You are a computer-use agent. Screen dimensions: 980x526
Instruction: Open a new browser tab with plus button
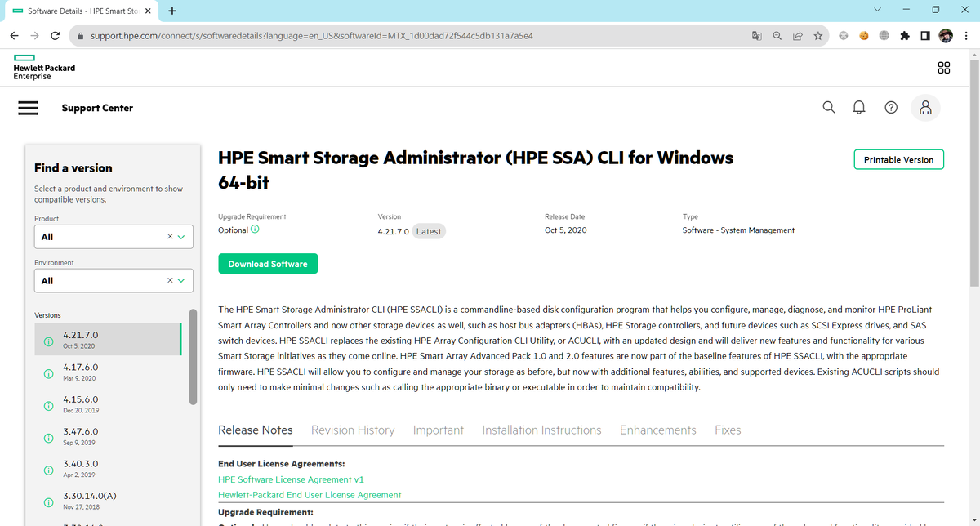[172, 11]
